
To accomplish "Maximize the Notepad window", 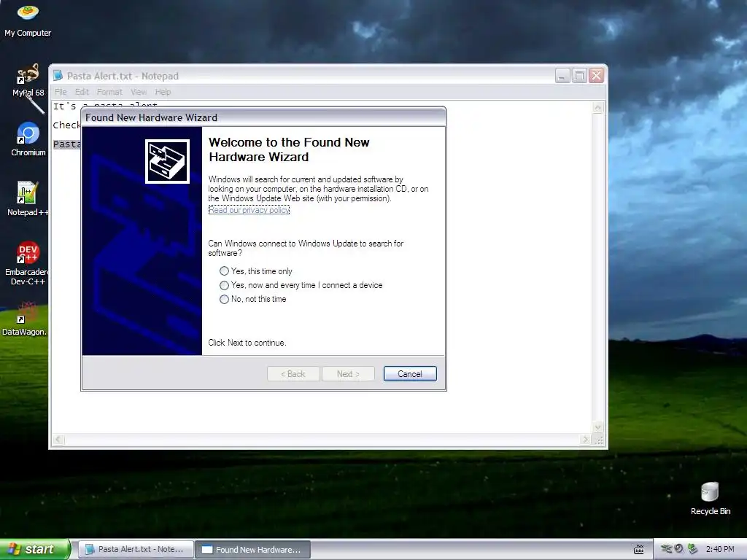I will [579, 75].
